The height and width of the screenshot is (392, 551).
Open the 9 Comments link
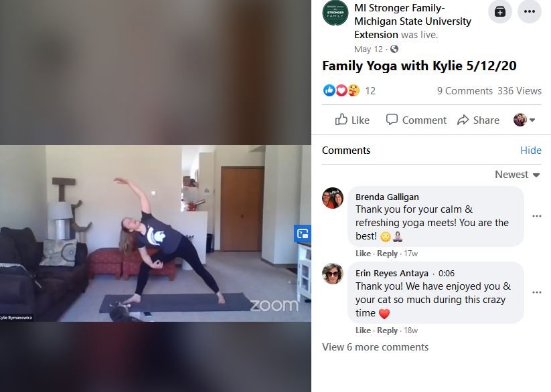(465, 90)
